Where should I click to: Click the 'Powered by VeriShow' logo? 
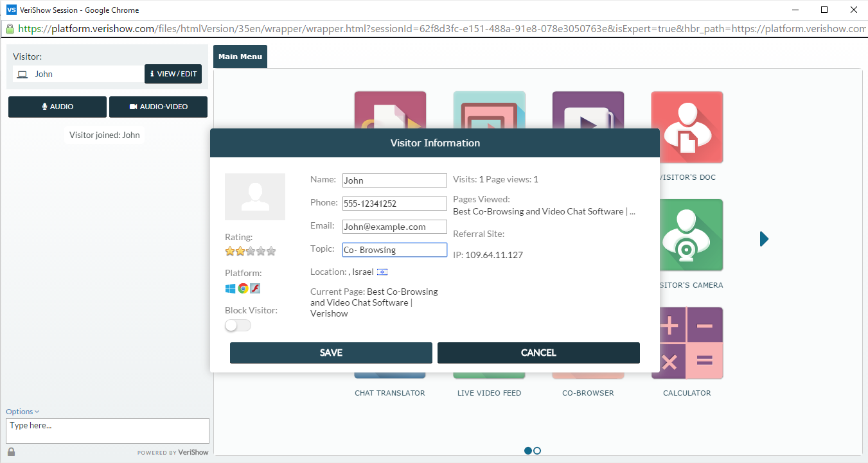click(x=173, y=452)
